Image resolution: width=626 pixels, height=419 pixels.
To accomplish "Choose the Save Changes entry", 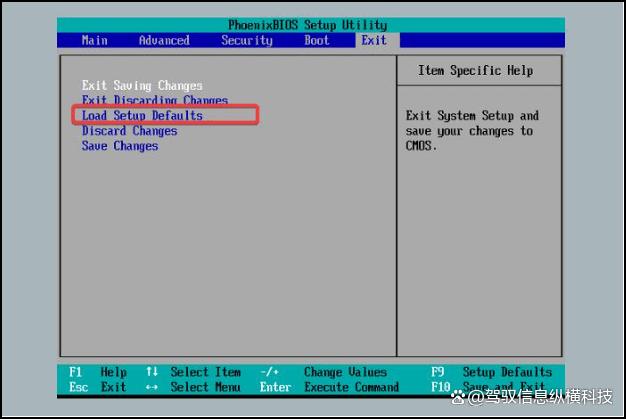I will 120,146.
